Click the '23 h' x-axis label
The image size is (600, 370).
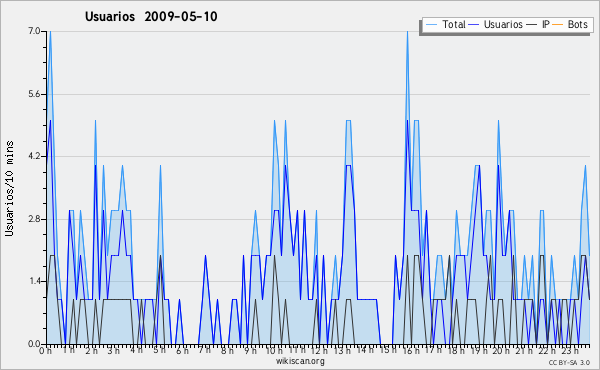(570, 351)
